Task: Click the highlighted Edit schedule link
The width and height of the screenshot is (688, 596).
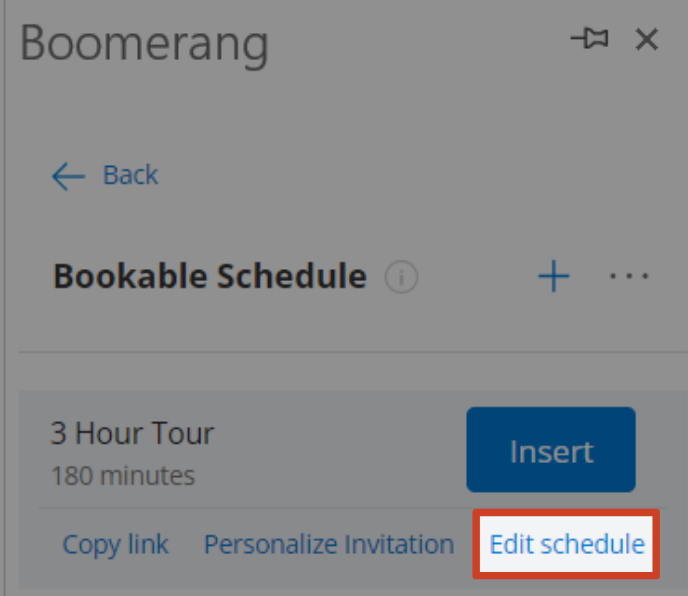Action: pos(567,544)
